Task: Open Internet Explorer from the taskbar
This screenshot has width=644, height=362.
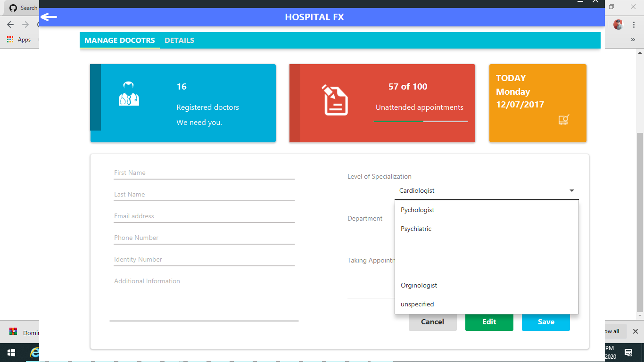Action: pyautogui.click(x=34, y=353)
